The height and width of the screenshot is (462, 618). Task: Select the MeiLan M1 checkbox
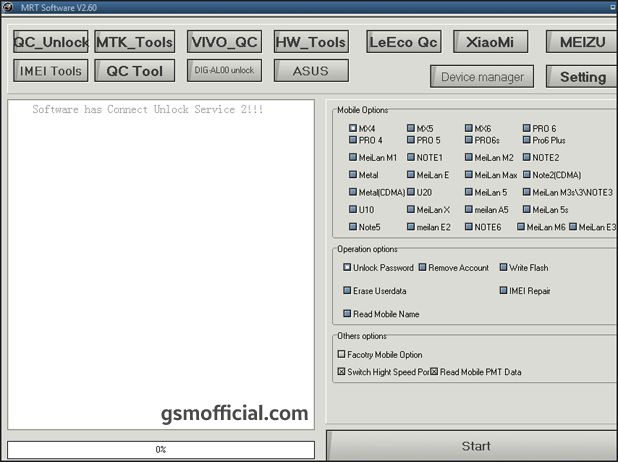(353, 157)
